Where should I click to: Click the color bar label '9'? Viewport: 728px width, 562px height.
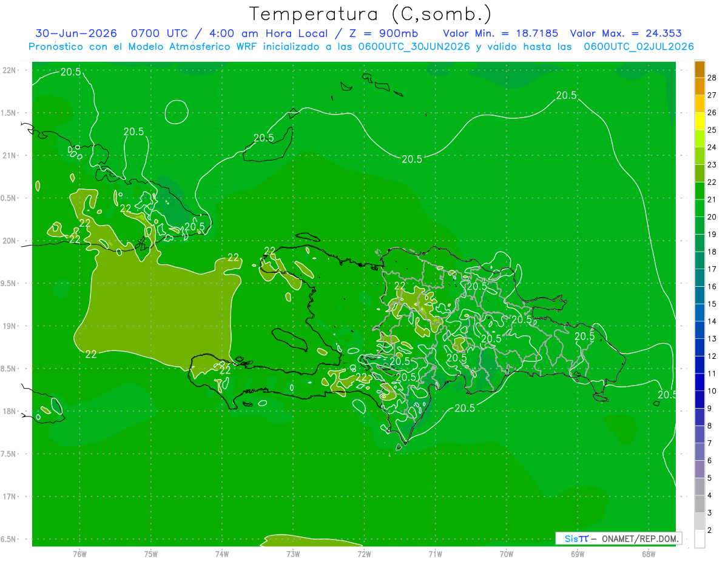(710, 408)
